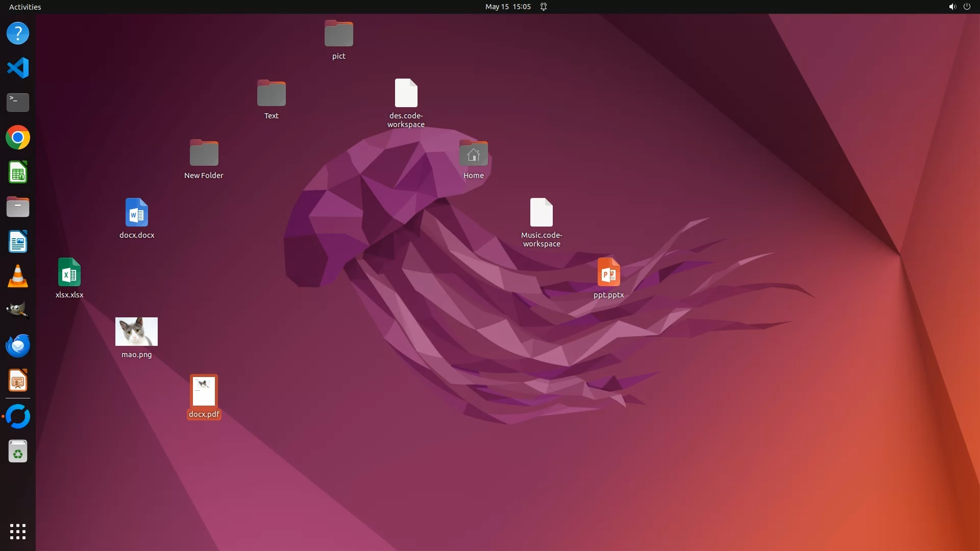Open VLC media player from the dock

18,277
